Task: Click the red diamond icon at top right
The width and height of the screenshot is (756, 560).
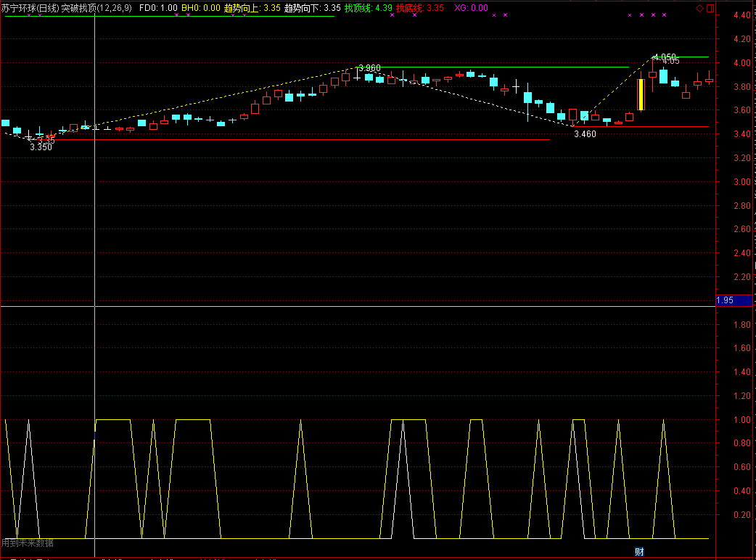Action: (699, 8)
